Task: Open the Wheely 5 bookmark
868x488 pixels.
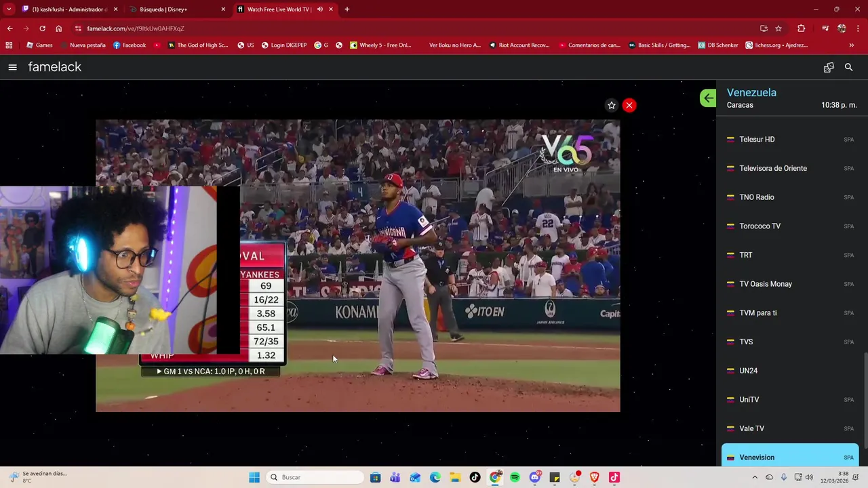Action: pyautogui.click(x=380, y=45)
